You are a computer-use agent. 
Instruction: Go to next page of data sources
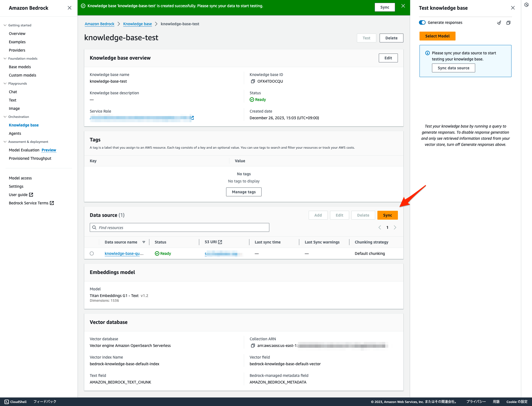coord(395,227)
